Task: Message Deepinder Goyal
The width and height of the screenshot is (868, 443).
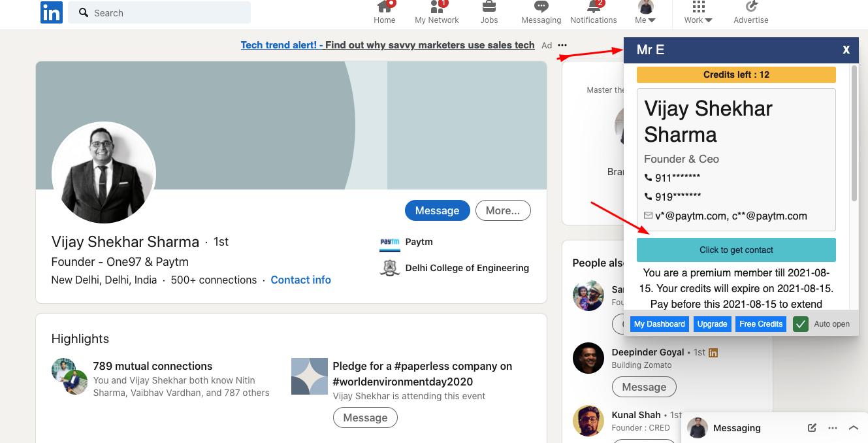Action: click(x=644, y=387)
